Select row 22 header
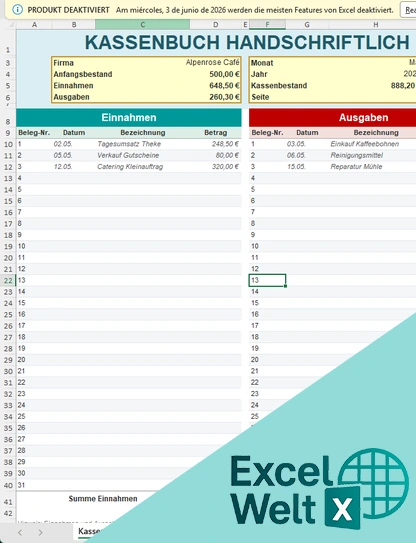Image resolution: width=416 pixels, height=543 pixels. (x=8, y=281)
